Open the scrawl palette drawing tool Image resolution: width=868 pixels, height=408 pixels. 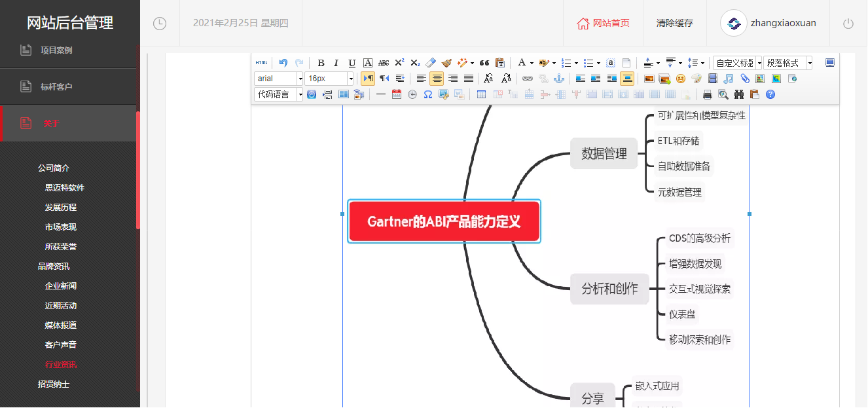[696, 79]
